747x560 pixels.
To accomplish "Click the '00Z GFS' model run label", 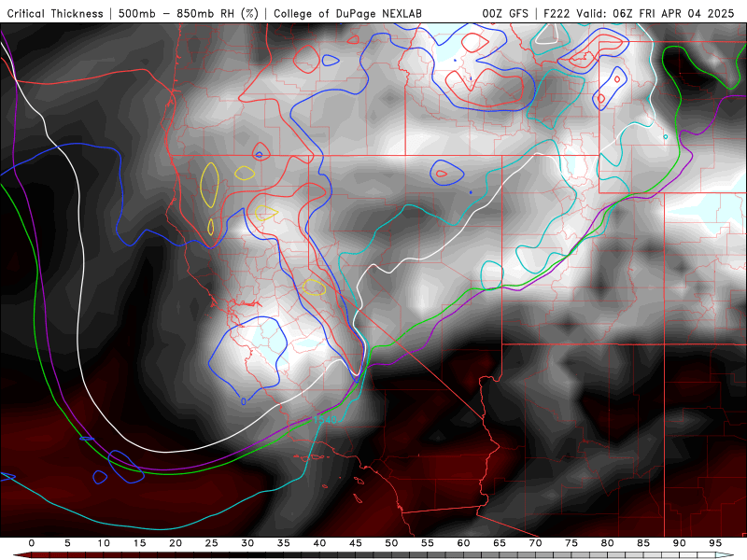I will 505,14.
